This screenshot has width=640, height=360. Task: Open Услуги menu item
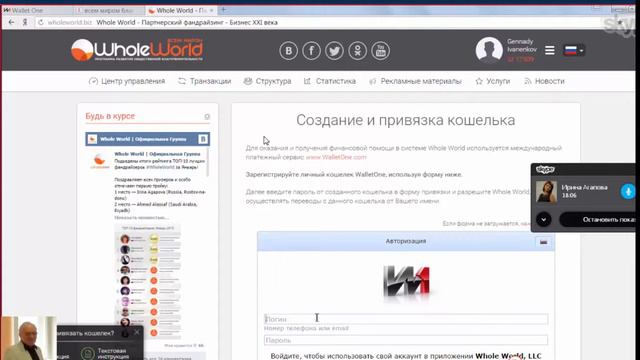tap(493, 81)
